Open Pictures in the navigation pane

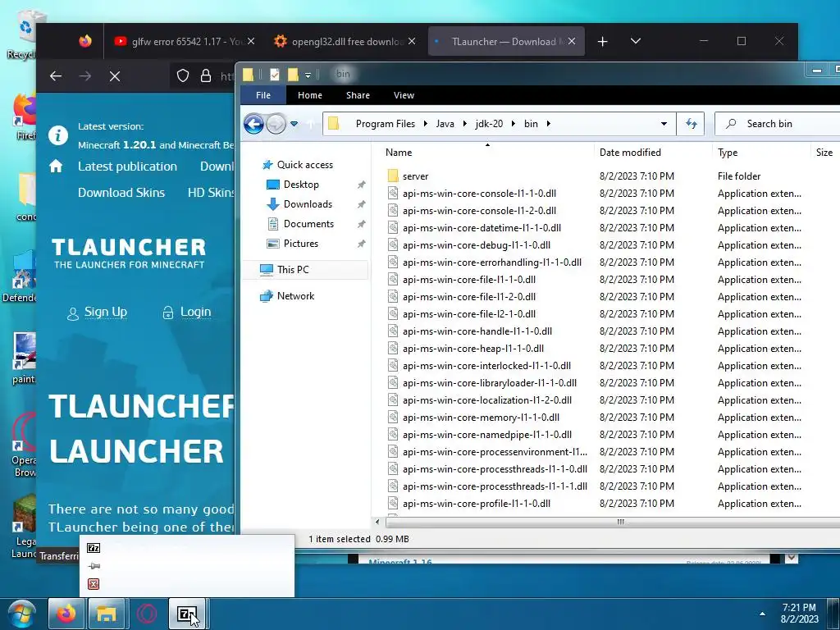pyautogui.click(x=300, y=244)
